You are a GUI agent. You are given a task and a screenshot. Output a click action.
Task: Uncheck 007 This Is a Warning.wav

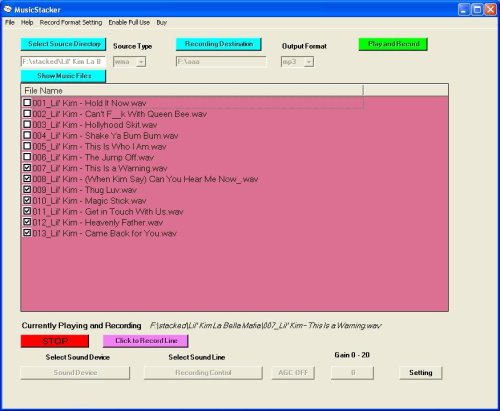coord(27,168)
